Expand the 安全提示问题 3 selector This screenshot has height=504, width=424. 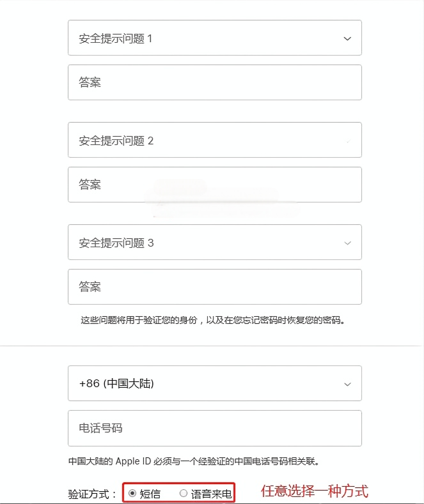click(x=215, y=242)
